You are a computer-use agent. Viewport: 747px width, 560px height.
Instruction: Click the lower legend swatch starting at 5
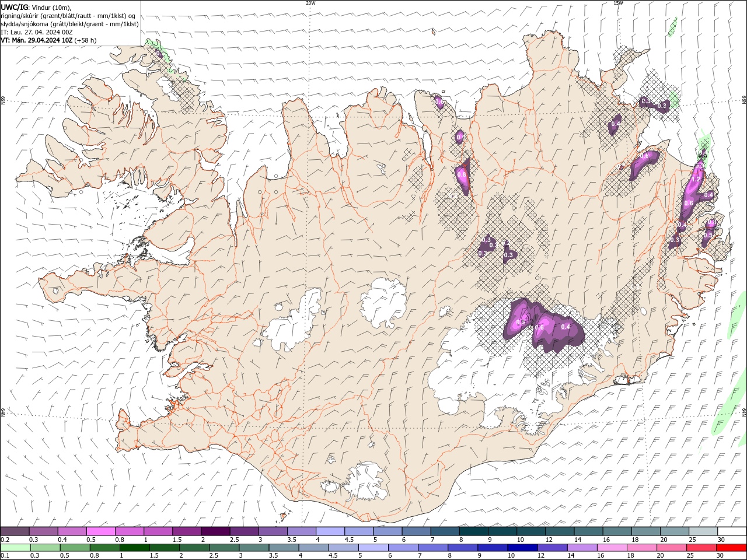pos(372,548)
